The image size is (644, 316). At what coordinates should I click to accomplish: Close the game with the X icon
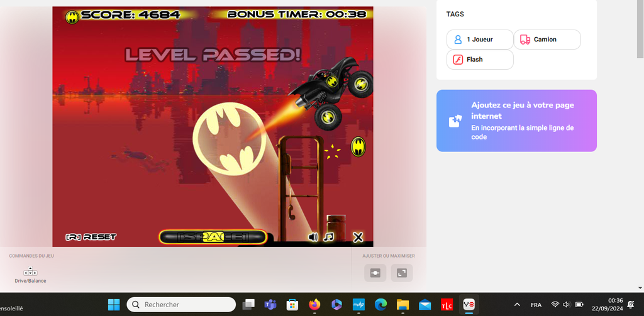[x=358, y=237]
